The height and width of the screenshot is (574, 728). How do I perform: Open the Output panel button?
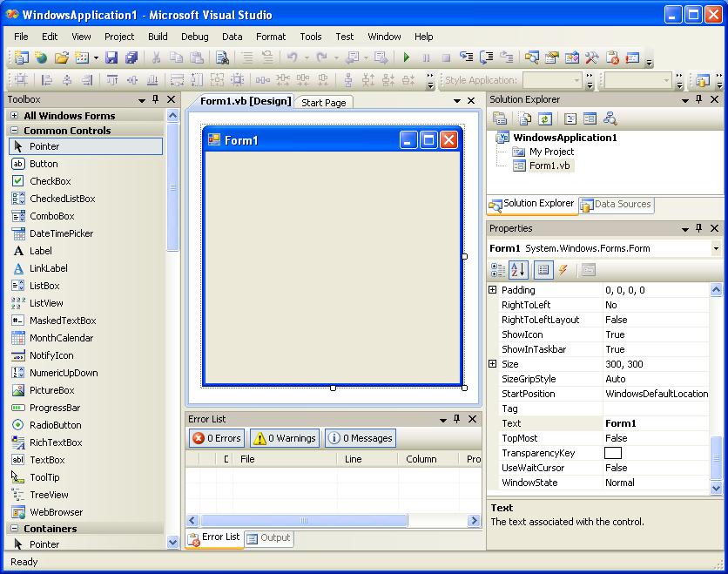point(268,538)
